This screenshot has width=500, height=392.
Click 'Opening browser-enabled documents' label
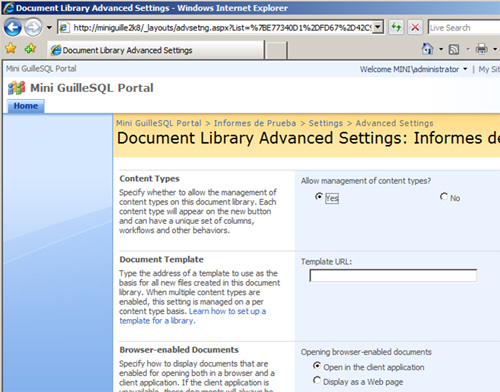[x=366, y=352]
